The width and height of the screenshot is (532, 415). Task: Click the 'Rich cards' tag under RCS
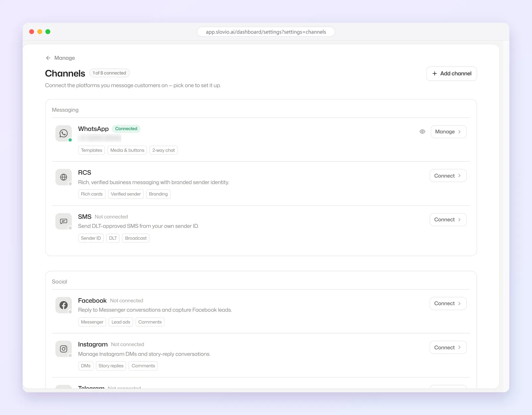92,194
